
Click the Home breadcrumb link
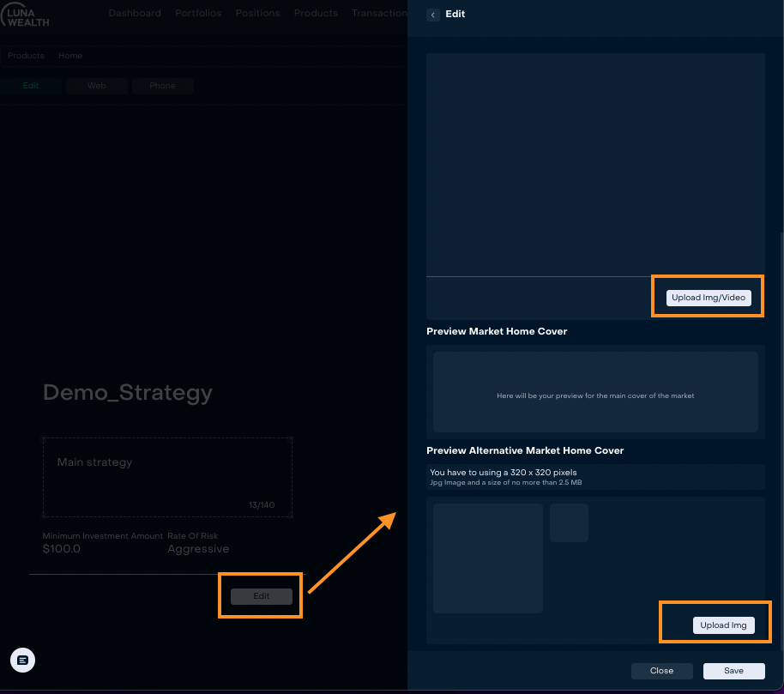(x=70, y=56)
